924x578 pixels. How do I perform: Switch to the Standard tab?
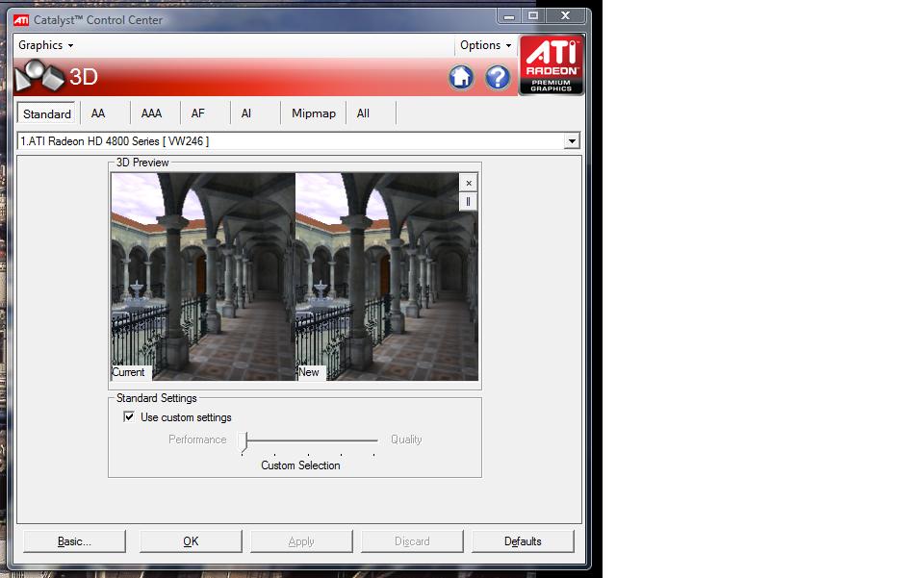coord(47,113)
